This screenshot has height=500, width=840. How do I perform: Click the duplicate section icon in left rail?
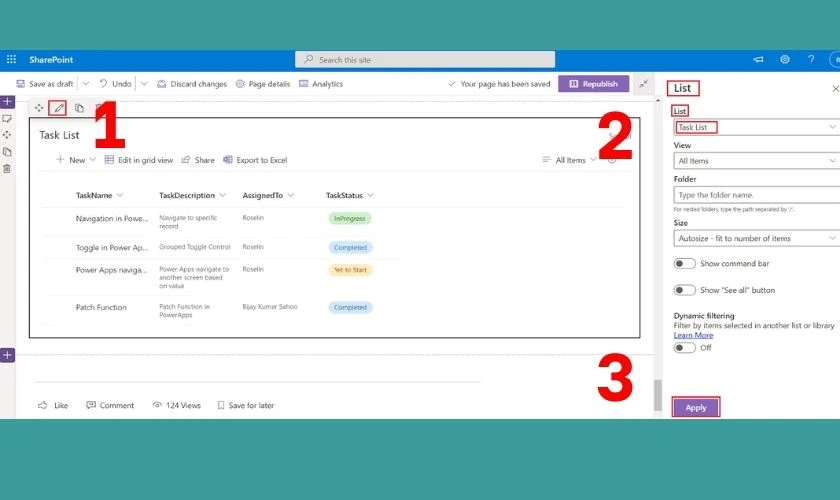[x=7, y=152]
